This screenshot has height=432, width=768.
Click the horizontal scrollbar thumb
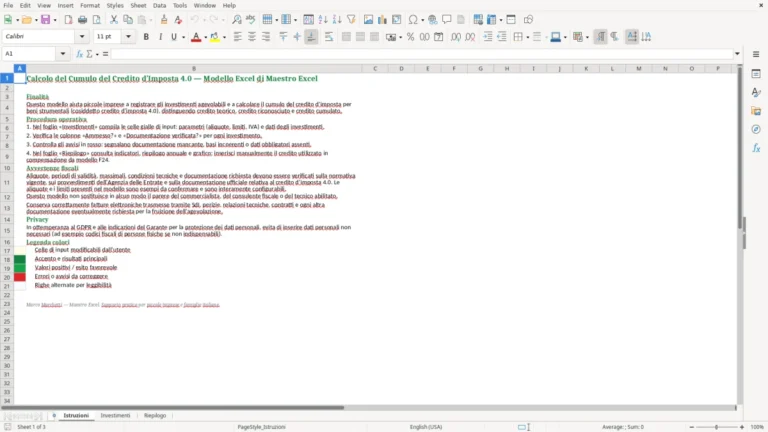point(172,408)
